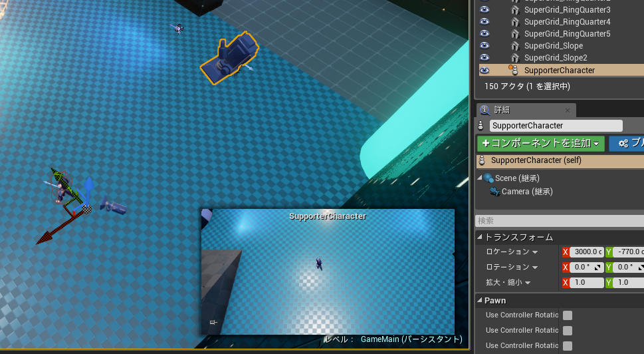Click the GameMain (パーシスタント) level link
The image size is (644, 354).
pyautogui.click(x=411, y=339)
